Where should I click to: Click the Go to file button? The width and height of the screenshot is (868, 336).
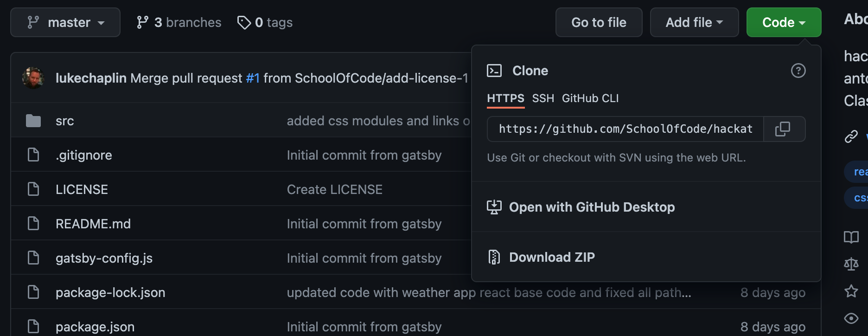tap(599, 22)
